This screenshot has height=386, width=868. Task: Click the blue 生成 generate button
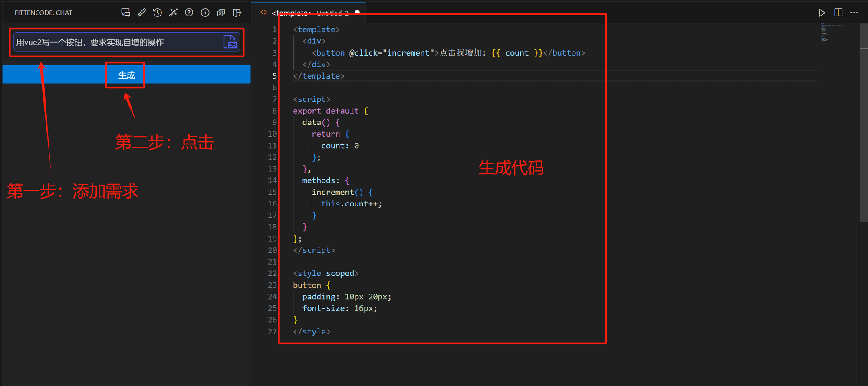point(126,75)
